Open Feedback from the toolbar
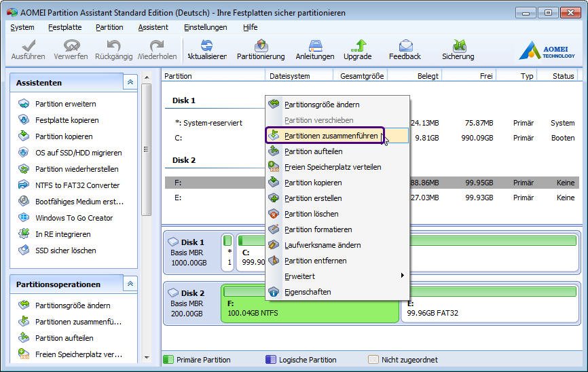Screen dimensions: 588x372 [405, 50]
